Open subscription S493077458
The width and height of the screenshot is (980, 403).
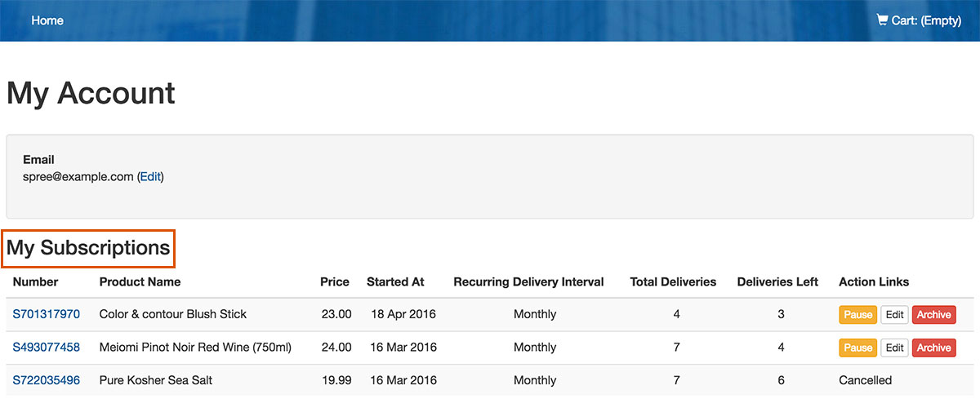pyautogui.click(x=47, y=348)
